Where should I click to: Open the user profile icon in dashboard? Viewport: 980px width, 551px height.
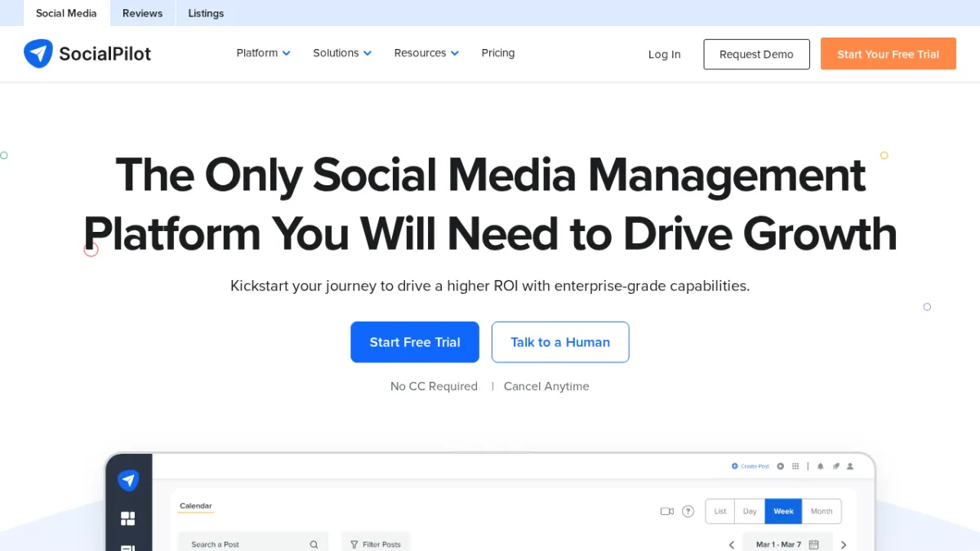(x=850, y=466)
